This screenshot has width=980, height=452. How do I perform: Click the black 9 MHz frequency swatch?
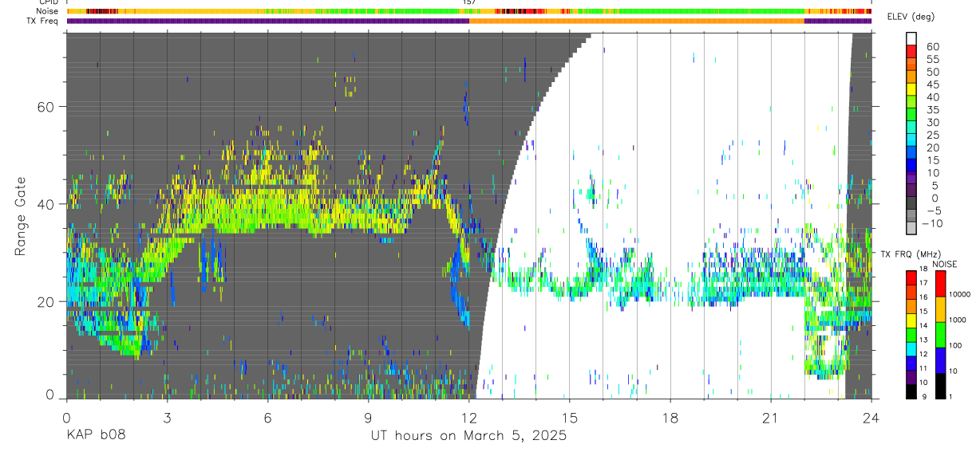click(x=911, y=391)
